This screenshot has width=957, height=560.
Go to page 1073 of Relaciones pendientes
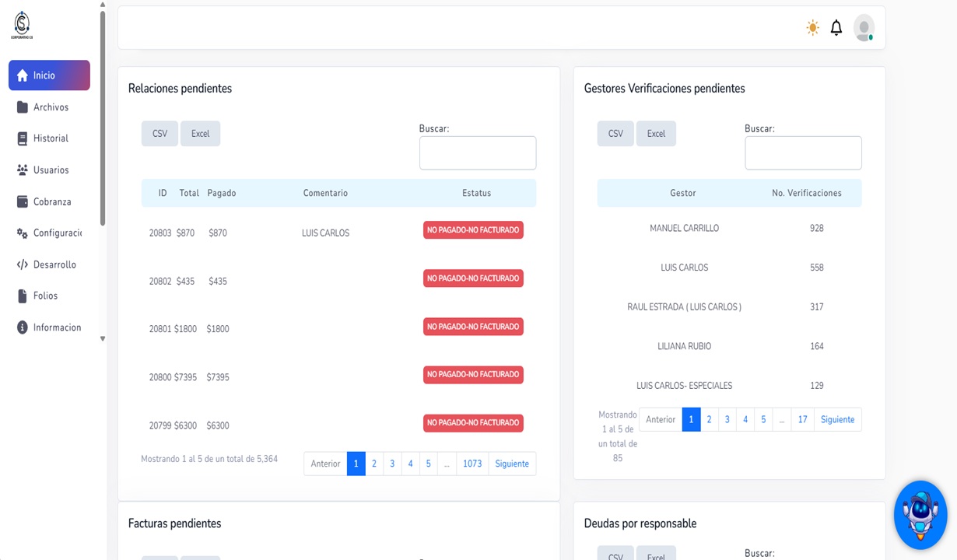[x=472, y=464]
